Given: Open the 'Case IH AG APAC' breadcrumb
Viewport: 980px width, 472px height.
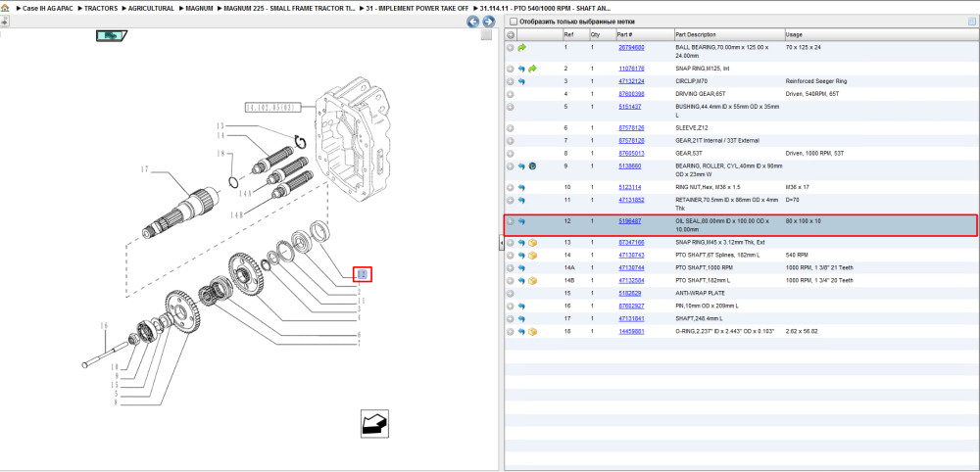Looking at the screenshot, I should pos(47,8).
